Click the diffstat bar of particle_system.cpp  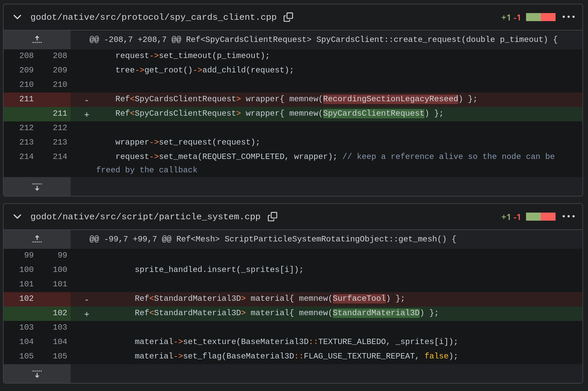tap(540, 217)
